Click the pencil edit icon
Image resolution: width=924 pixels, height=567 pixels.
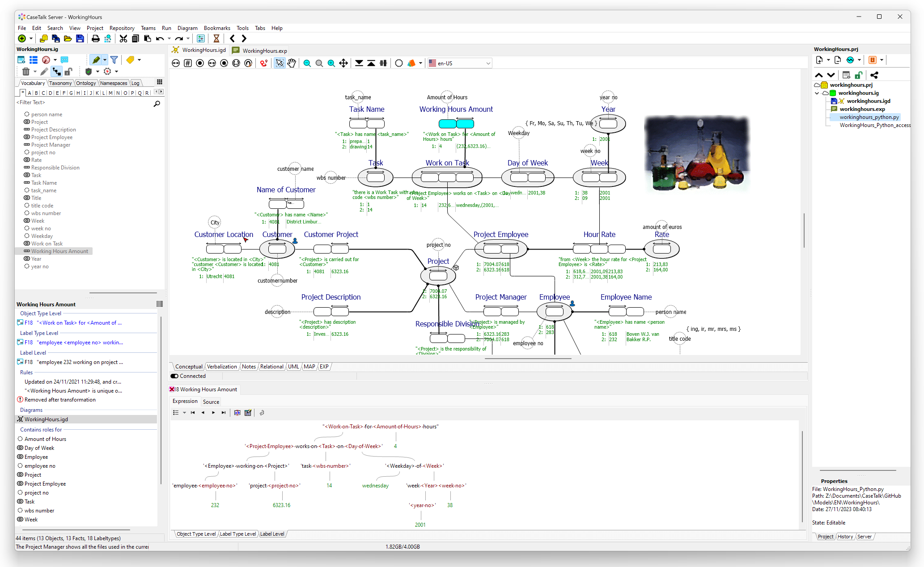coord(44,72)
